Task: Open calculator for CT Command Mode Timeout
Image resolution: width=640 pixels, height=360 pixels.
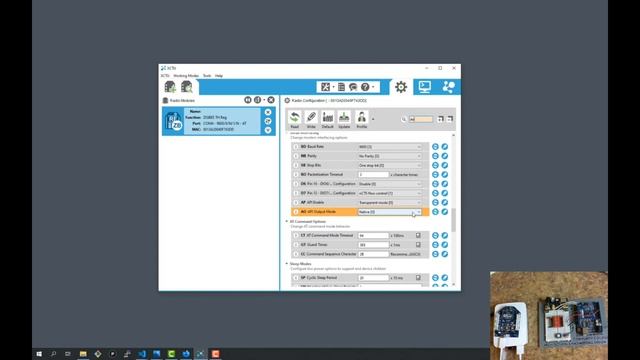Action: pyautogui.click(x=418, y=236)
